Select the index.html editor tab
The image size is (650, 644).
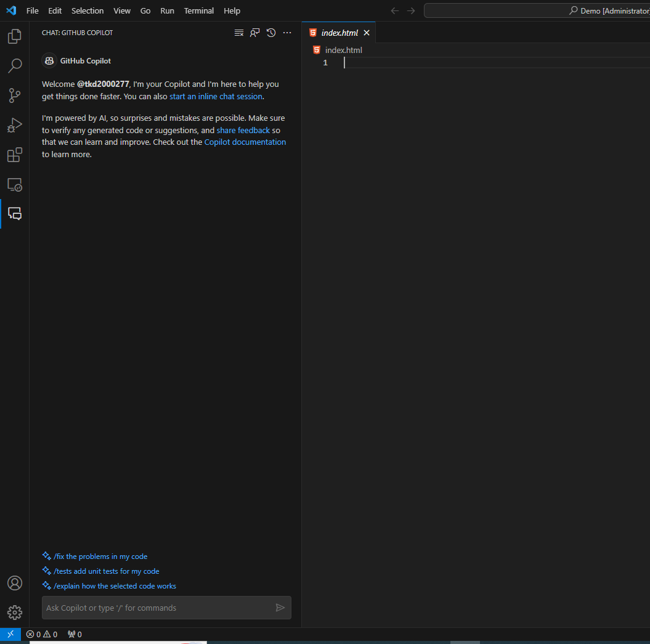pyautogui.click(x=339, y=33)
